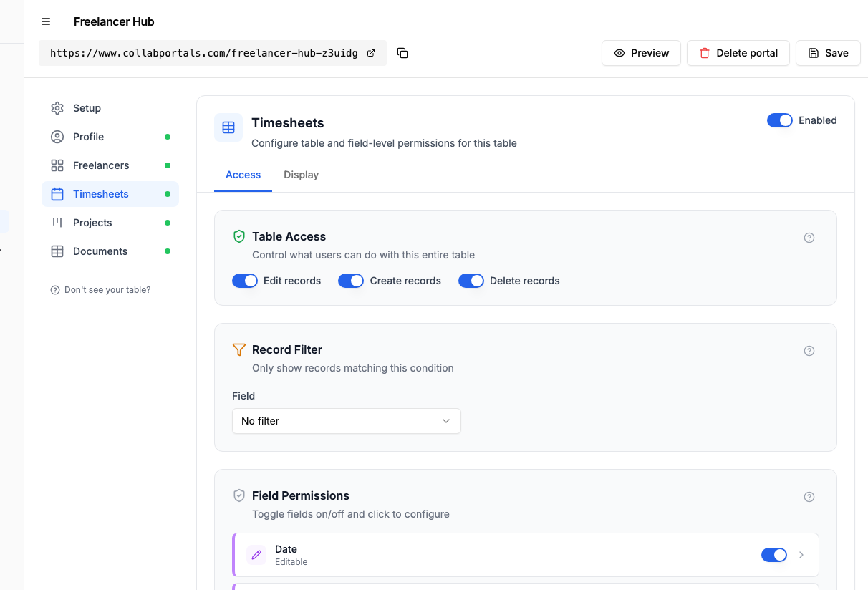Open help for Record Filter section
868x590 pixels.
809,351
